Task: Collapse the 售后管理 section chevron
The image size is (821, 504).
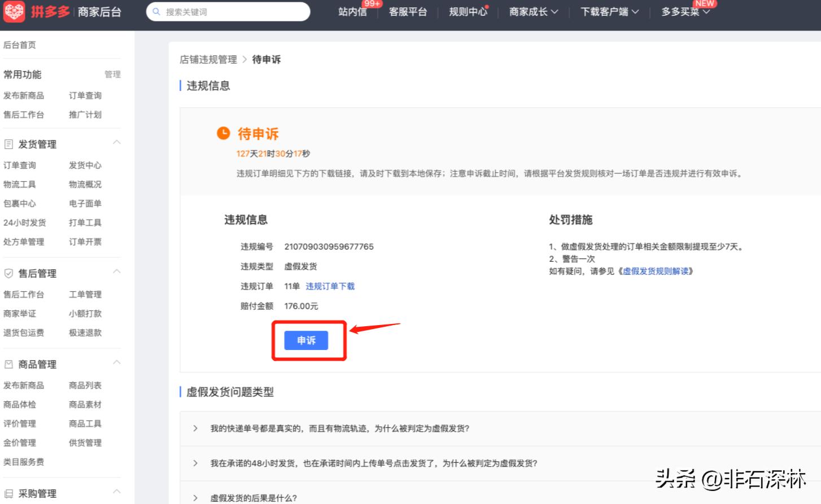Action: pos(116,271)
